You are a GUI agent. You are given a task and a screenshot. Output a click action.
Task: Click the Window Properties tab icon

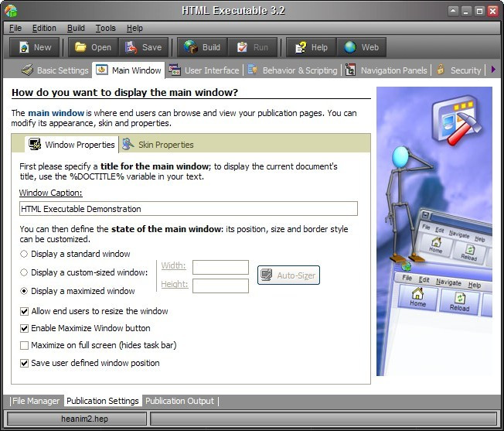point(34,144)
